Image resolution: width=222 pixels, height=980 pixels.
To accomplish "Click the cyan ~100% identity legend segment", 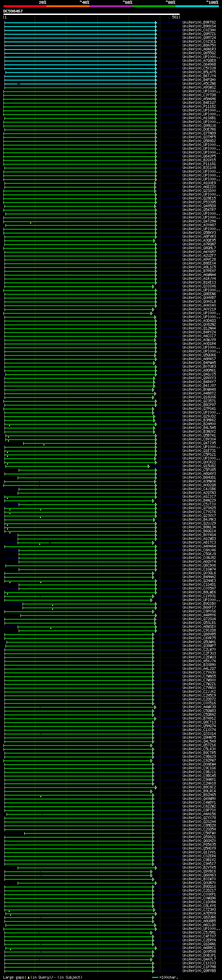I will 197,6.
